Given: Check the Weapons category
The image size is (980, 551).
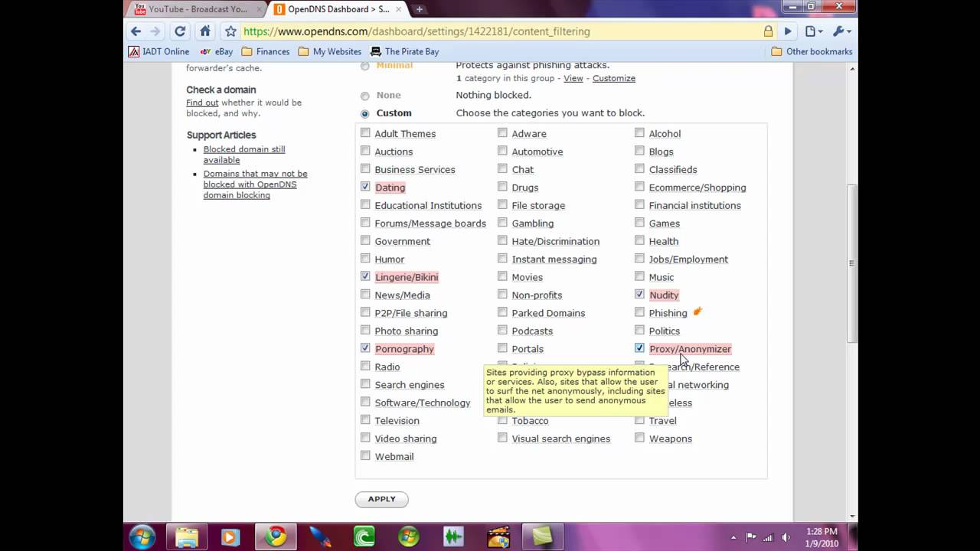Looking at the screenshot, I should pos(639,438).
